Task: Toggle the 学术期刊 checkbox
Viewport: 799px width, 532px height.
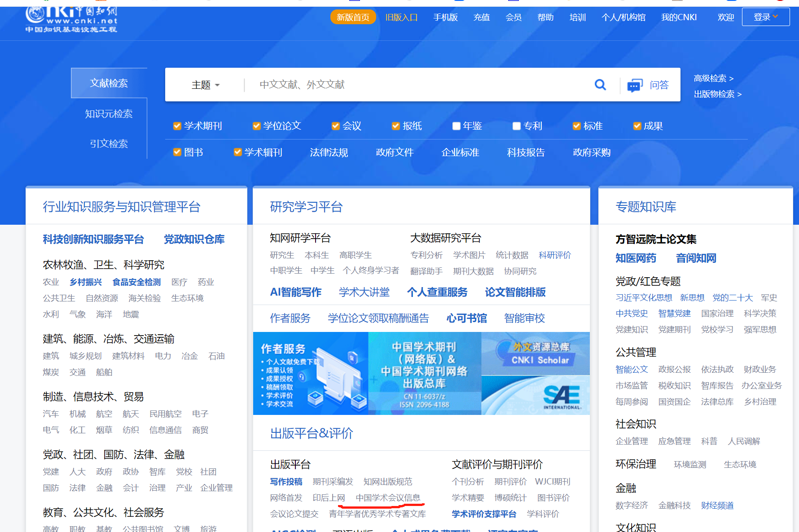Action: click(177, 126)
